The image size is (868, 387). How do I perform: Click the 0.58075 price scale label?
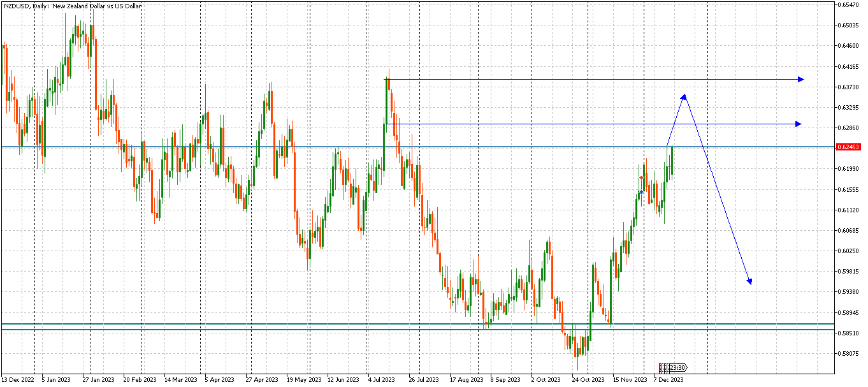849,353
